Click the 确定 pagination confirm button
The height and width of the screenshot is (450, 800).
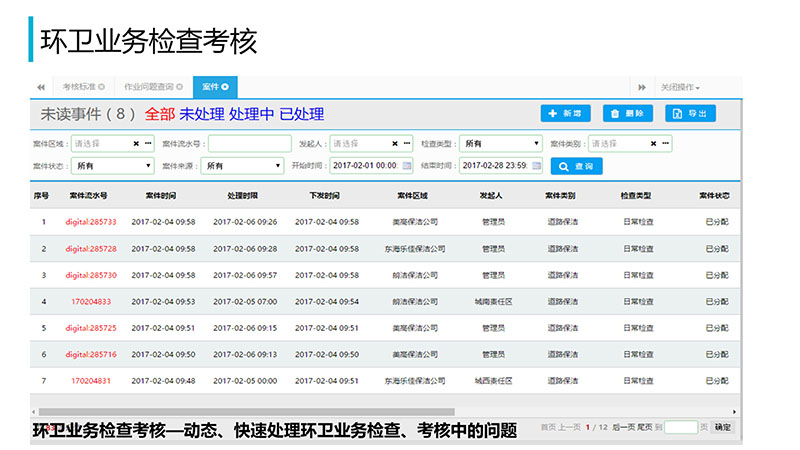pos(722,427)
